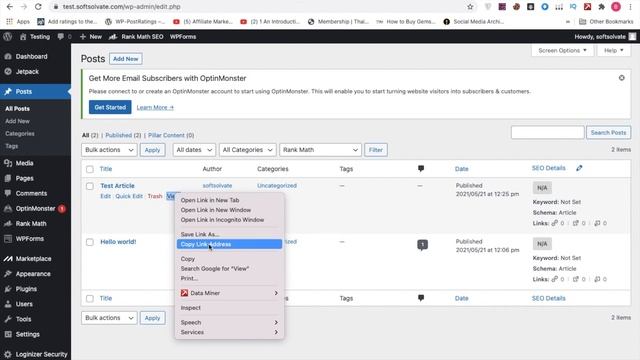
Task: Click the Filter button
Action: 376,150
